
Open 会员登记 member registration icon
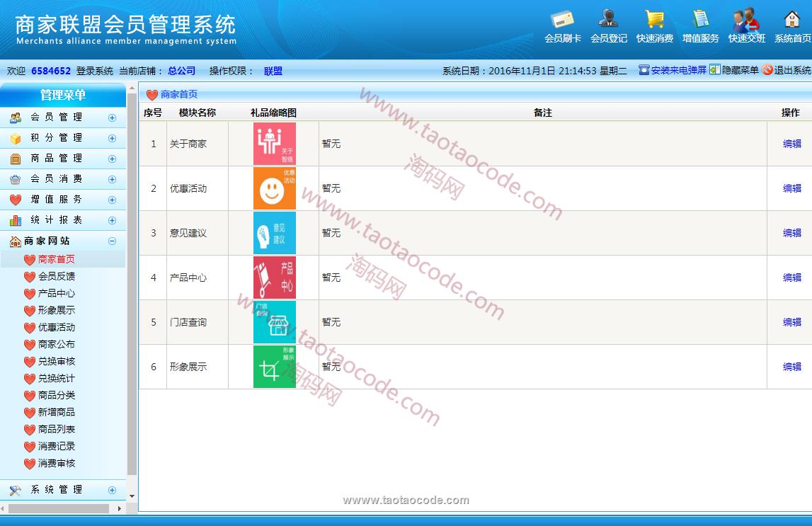pyautogui.click(x=608, y=20)
